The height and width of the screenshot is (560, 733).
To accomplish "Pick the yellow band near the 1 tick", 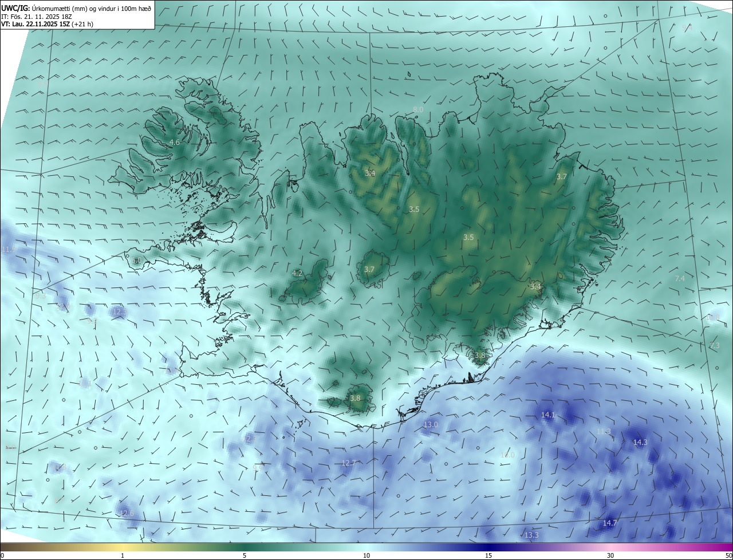I will click(123, 547).
